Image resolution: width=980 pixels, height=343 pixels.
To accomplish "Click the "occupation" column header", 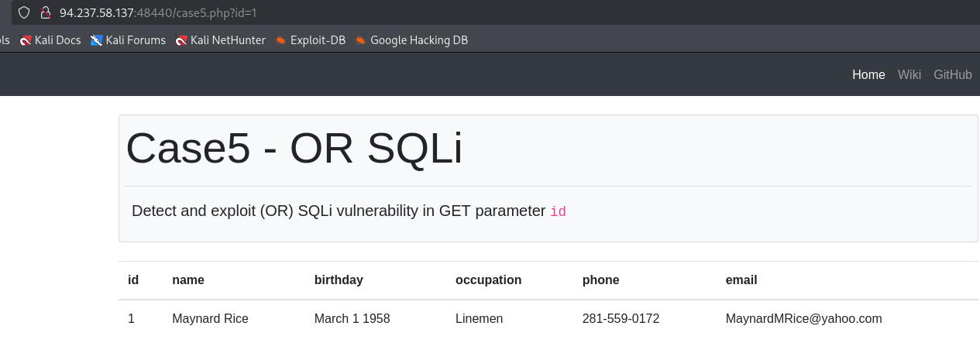I will 489,280.
